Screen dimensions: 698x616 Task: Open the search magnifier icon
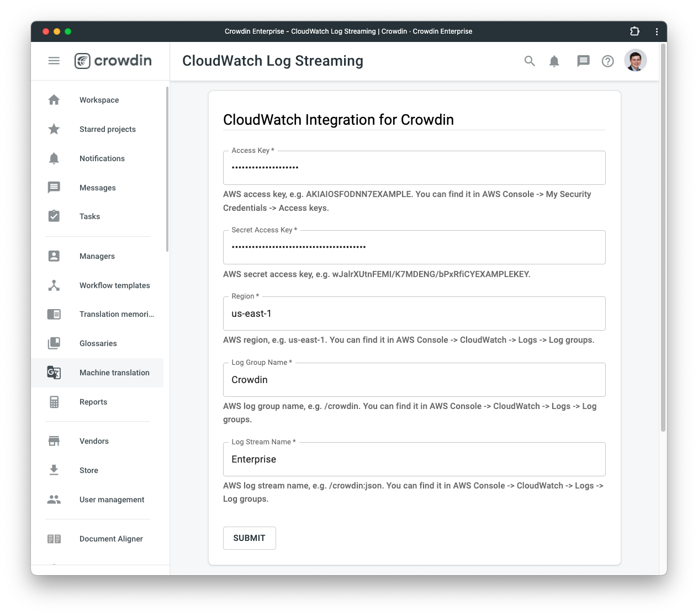coord(530,61)
